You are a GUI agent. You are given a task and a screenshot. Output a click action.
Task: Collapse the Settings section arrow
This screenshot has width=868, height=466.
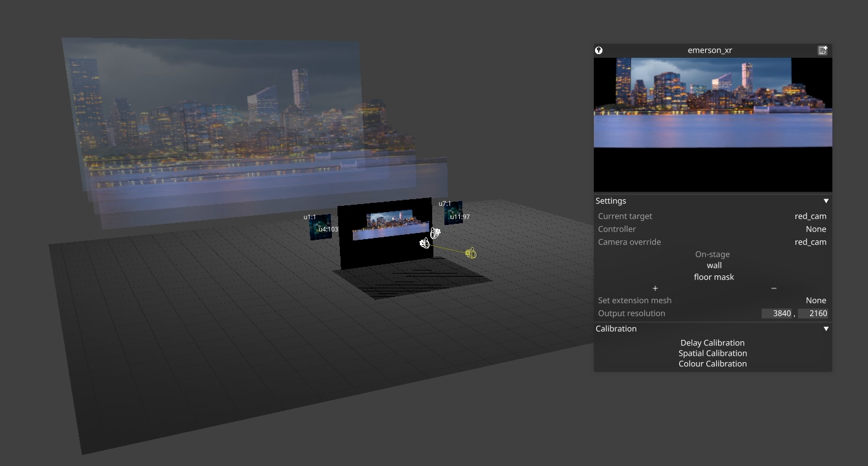click(826, 201)
